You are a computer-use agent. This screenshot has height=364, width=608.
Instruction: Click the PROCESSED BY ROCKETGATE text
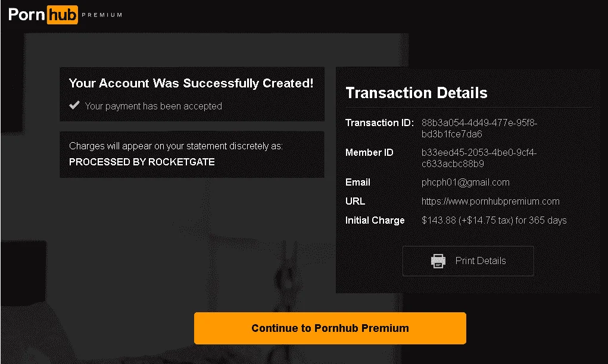click(142, 162)
